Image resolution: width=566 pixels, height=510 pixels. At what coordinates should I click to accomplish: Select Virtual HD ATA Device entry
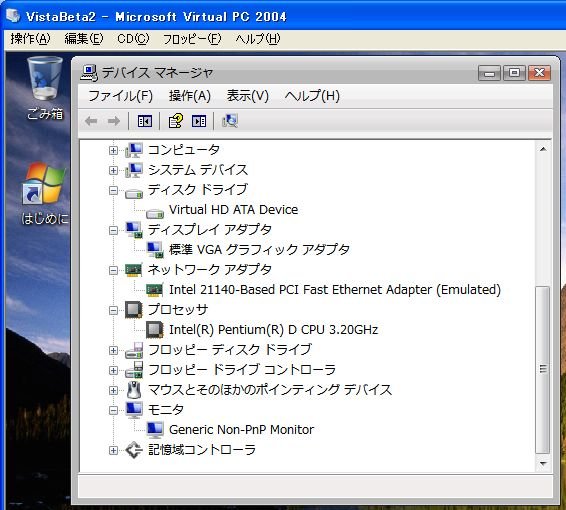(233, 210)
